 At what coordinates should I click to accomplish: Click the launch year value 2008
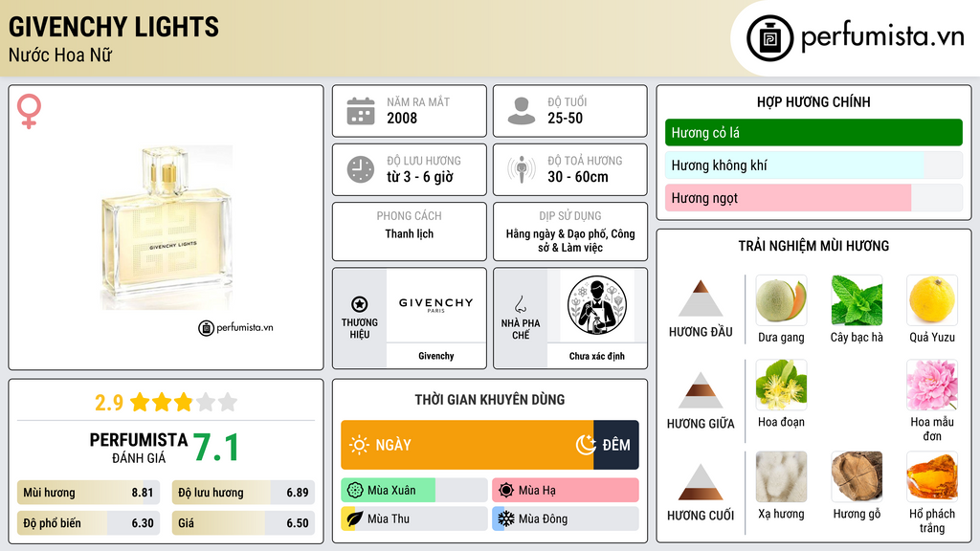pyautogui.click(x=402, y=118)
